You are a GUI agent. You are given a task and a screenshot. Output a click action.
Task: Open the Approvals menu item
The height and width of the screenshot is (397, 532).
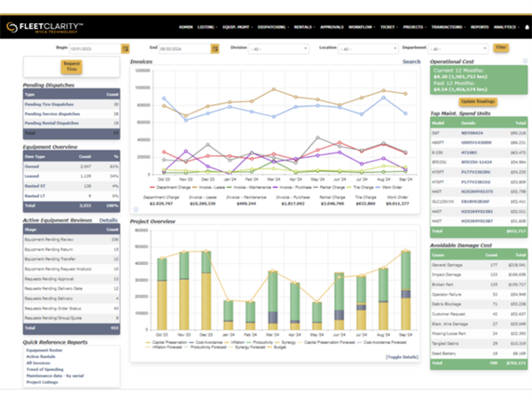pyautogui.click(x=332, y=27)
